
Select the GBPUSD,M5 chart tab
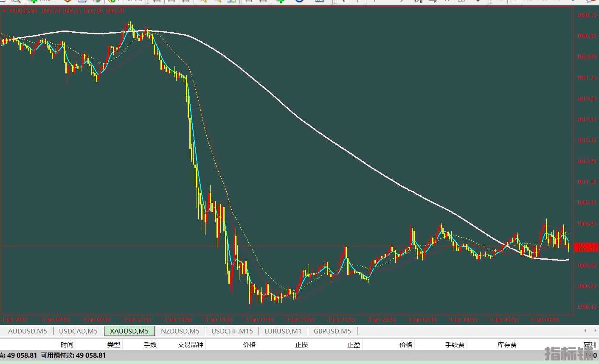coord(332,331)
